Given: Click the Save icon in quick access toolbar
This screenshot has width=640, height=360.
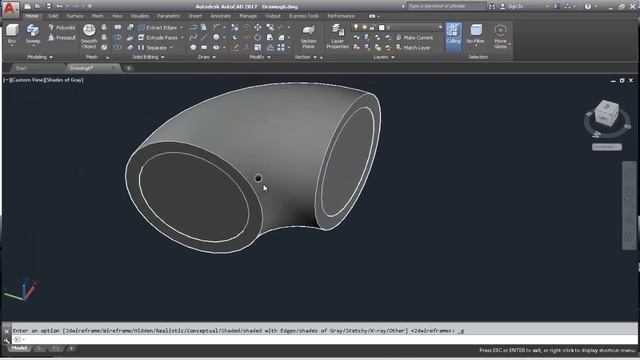Looking at the screenshot, I should coord(49,6).
